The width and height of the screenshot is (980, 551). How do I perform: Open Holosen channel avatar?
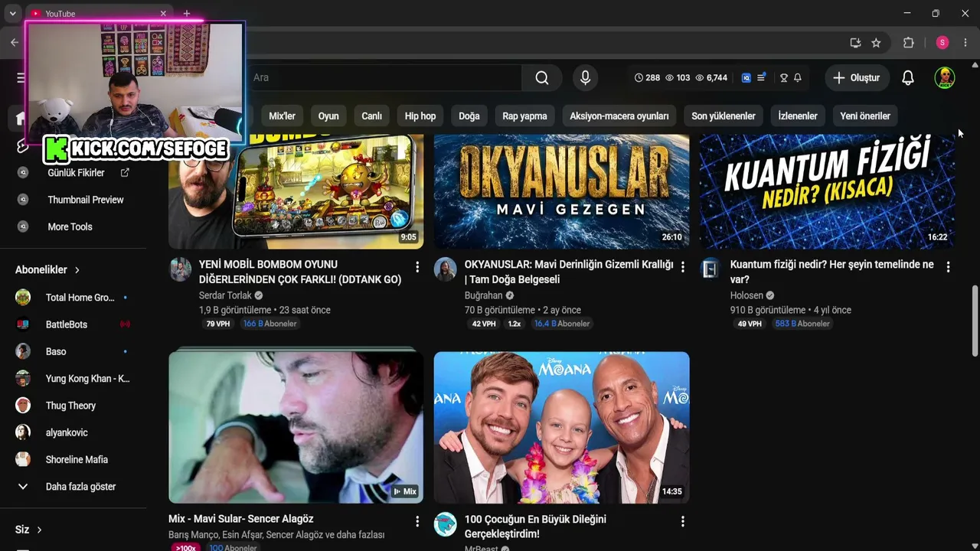pyautogui.click(x=710, y=269)
